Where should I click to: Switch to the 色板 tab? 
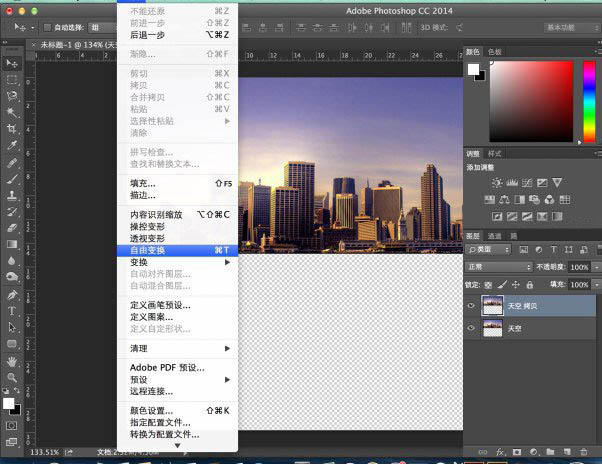[494, 52]
